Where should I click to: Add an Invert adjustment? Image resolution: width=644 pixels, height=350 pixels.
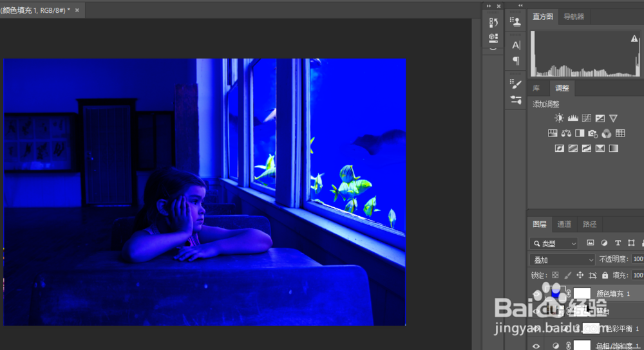560,148
